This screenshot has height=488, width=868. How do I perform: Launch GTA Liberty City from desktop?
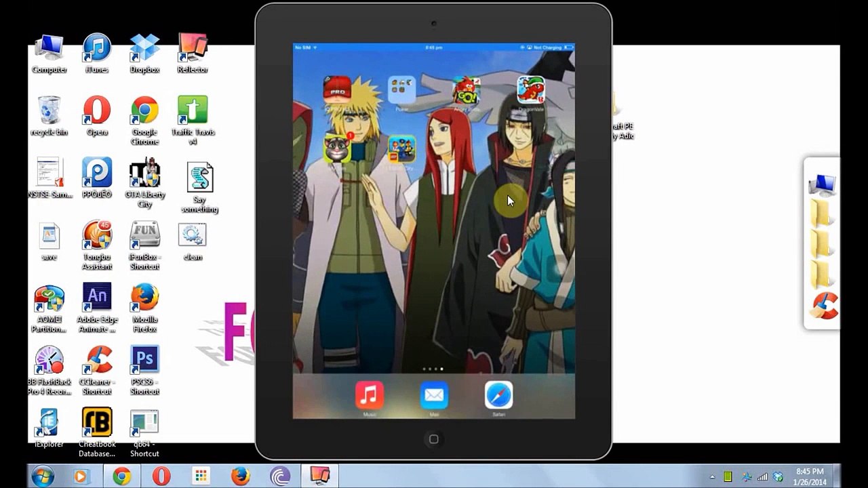point(144,183)
